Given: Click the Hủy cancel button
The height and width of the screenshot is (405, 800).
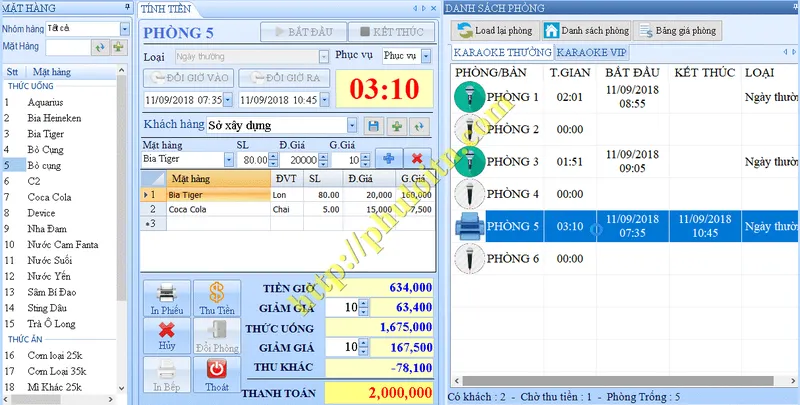Looking at the screenshot, I should (167, 336).
